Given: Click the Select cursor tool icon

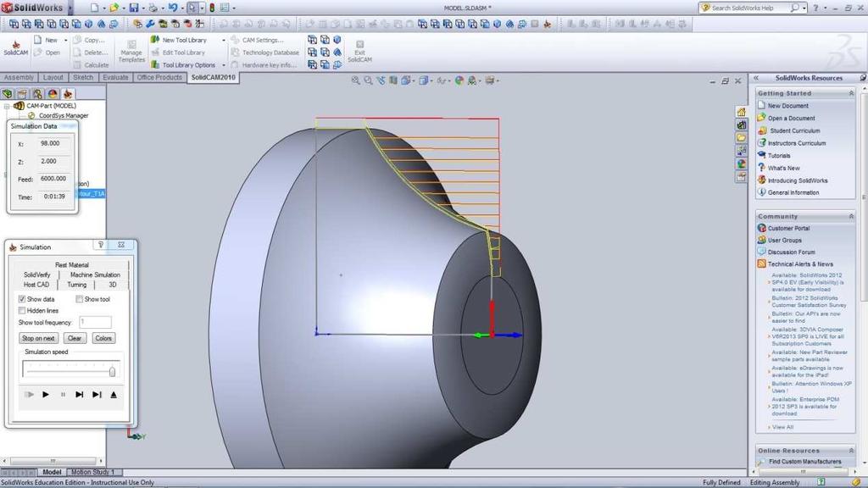Looking at the screenshot, I should [x=192, y=8].
